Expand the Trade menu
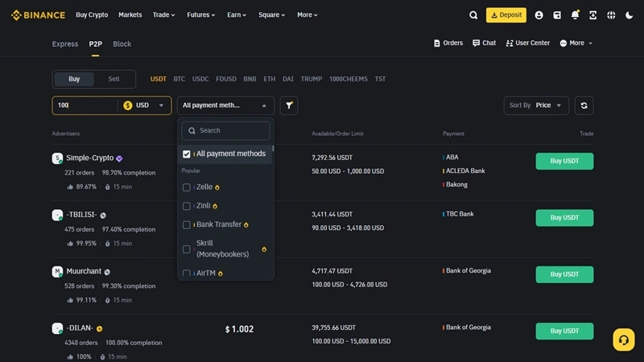644x362 pixels. pos(163,14)
